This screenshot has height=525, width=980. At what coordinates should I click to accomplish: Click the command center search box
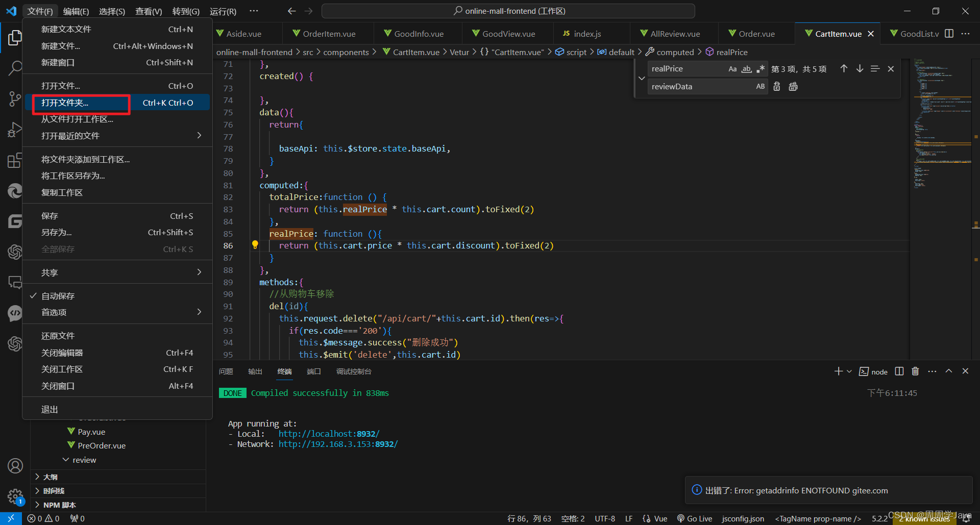508,11
